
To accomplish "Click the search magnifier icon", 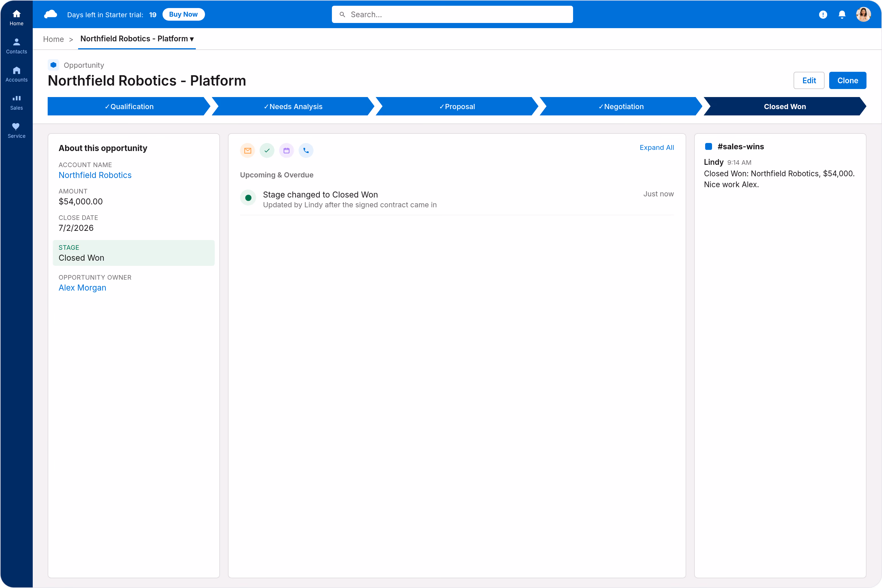I will (342, 15).
